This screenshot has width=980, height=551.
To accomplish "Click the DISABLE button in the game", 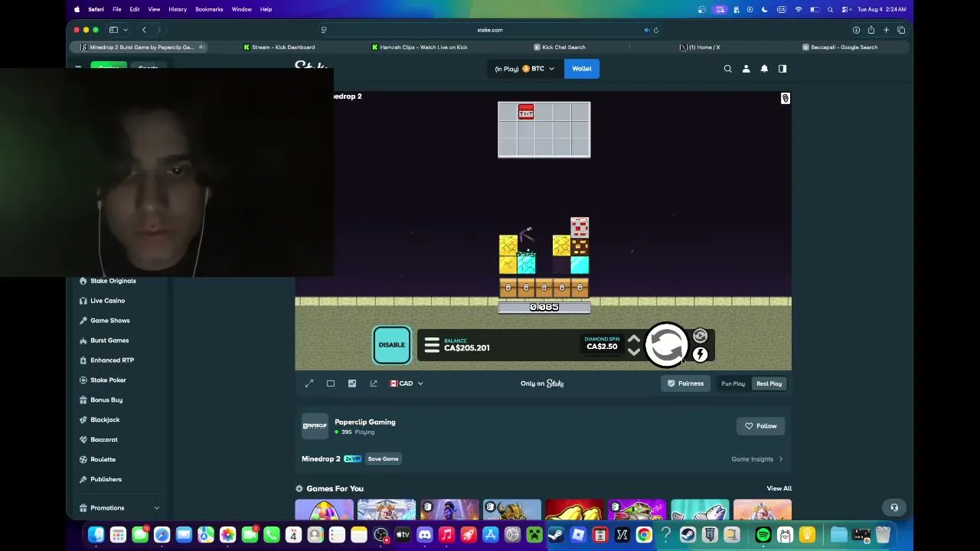I will click(391, 344).
